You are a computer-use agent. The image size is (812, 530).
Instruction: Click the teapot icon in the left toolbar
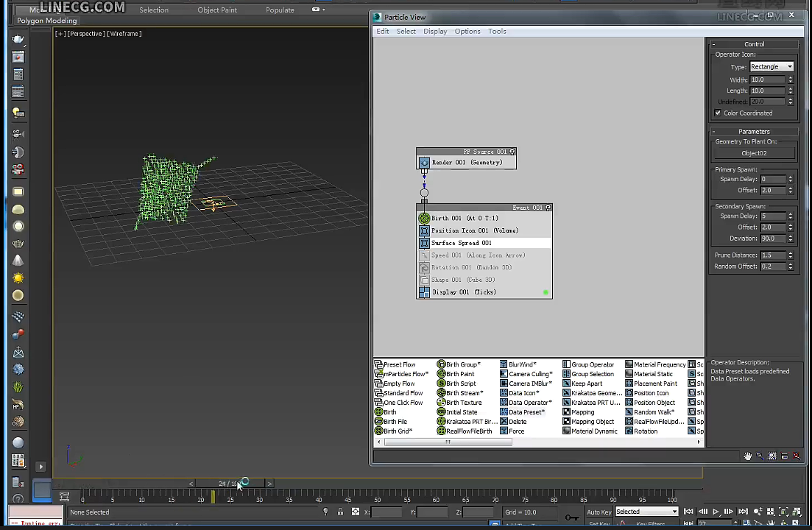point(18,244)
